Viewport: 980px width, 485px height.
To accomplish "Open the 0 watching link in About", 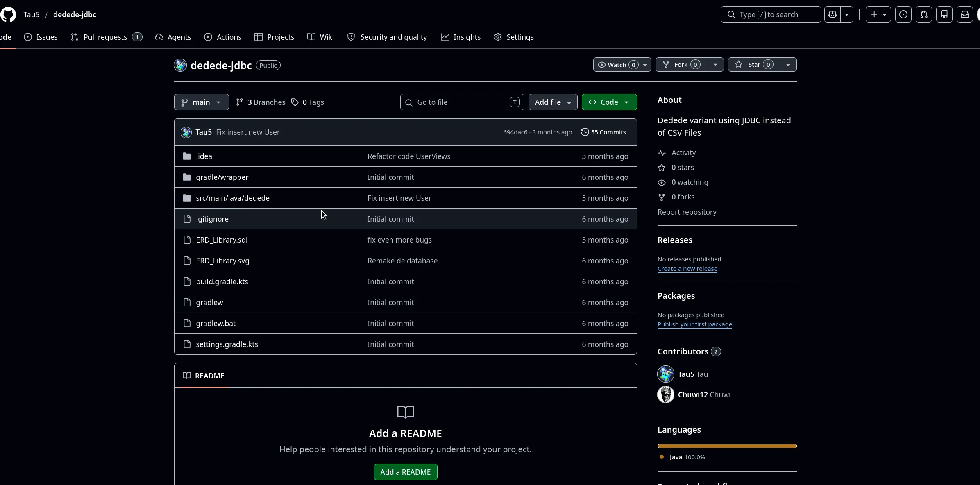I will point(683,182).
